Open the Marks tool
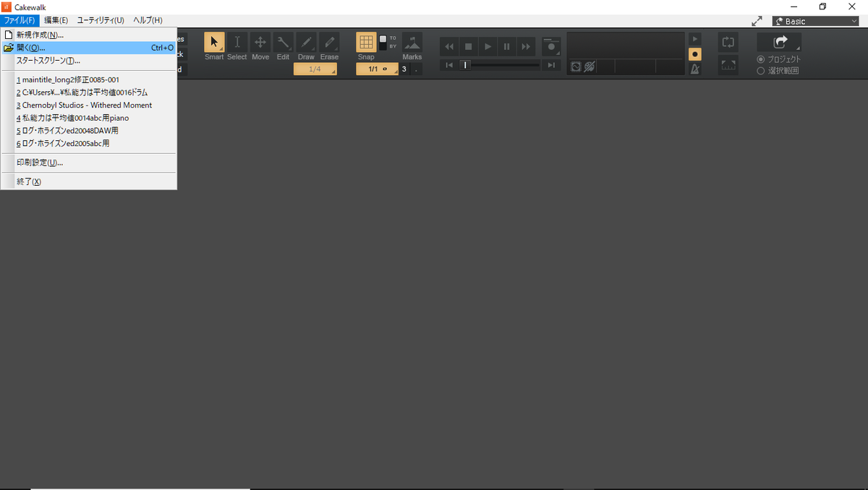Viewport: 868px width, 490px height. (x=412, y=42)
